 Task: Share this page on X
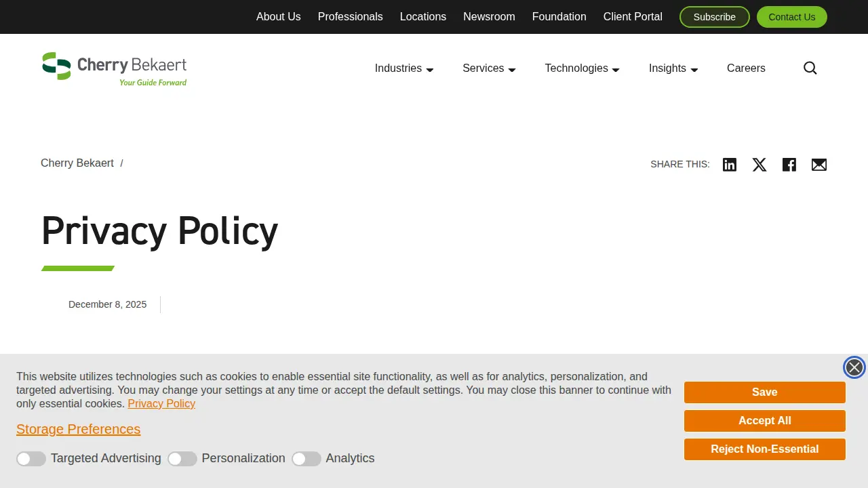click(x=759, y=165)
